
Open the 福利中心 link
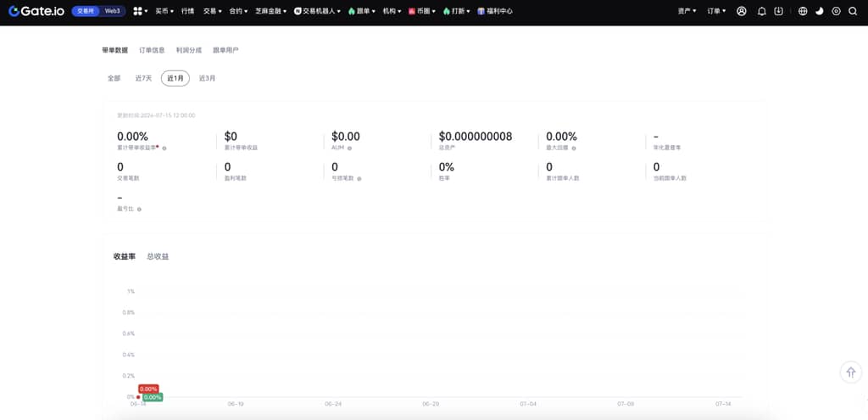pyautogui.click(x=497, y=11)
